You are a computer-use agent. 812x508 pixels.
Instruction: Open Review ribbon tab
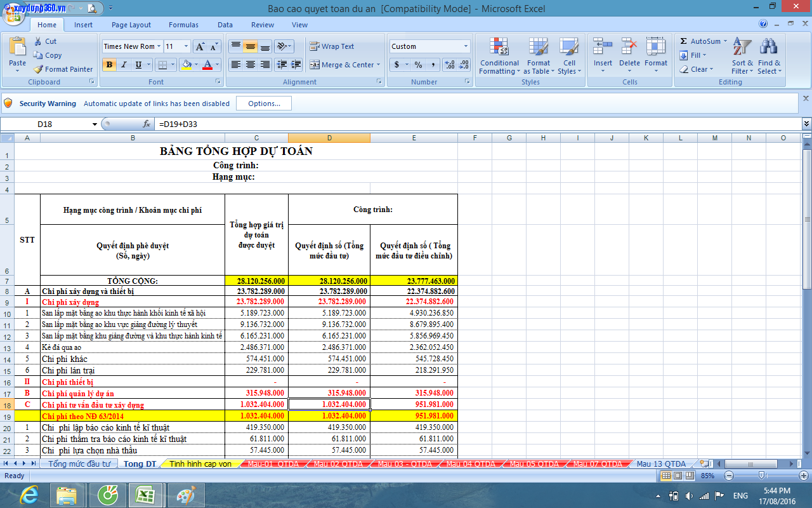point(263,25)
